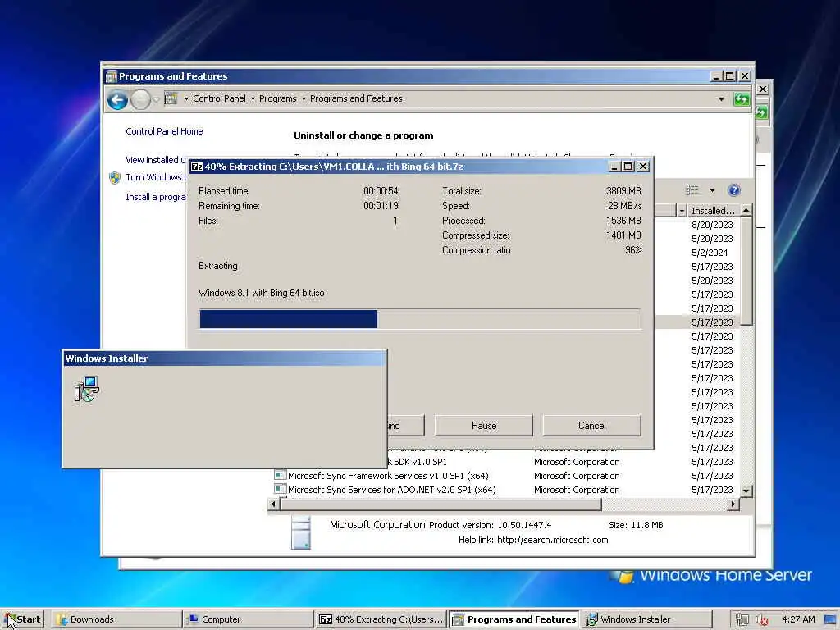Click the 4:27 AM taskbar clock
840x630 pixels.
point(798,619)
